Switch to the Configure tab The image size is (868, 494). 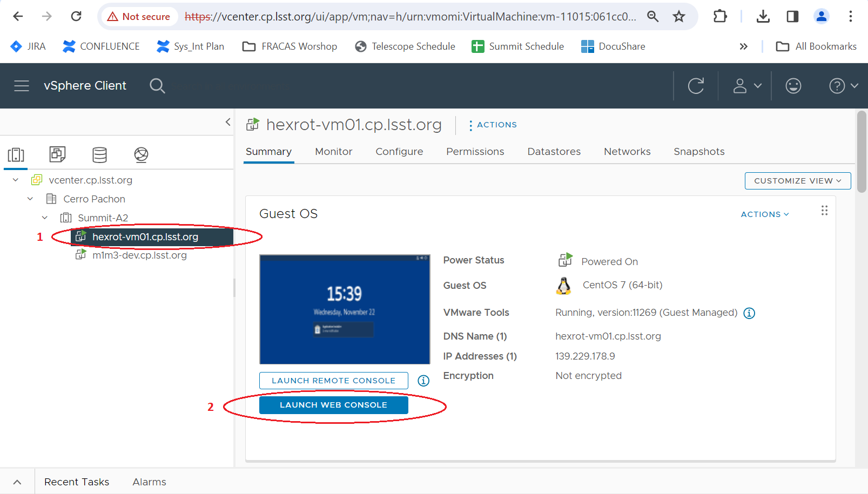399,152
